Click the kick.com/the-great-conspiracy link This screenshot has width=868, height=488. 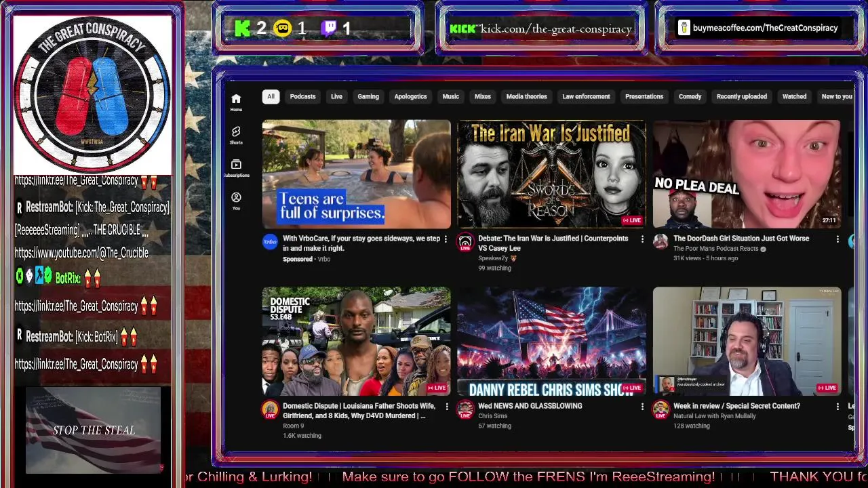point(556,29)
